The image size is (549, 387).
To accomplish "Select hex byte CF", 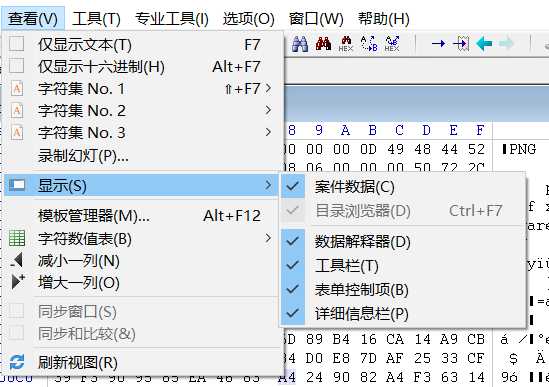I will coord(476,358).
